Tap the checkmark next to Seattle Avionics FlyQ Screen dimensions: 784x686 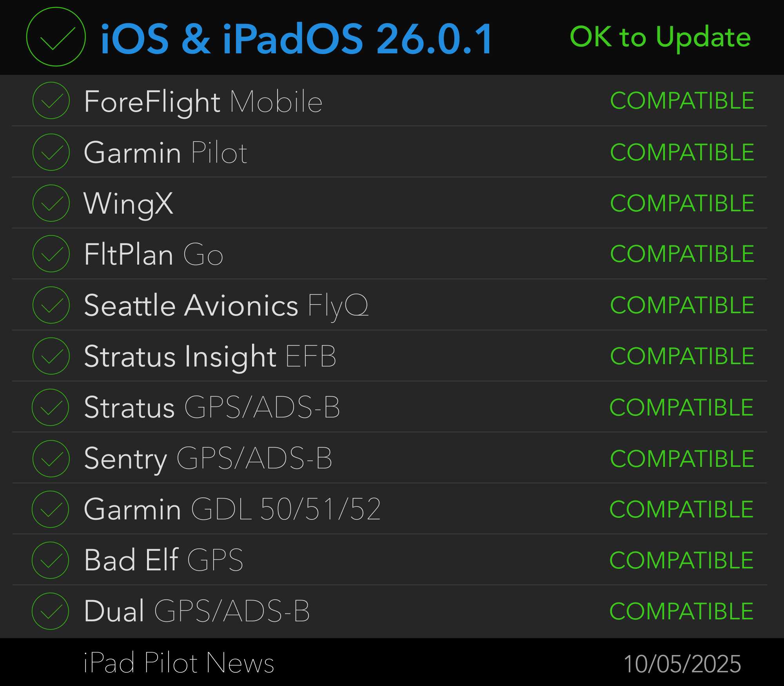51,305
